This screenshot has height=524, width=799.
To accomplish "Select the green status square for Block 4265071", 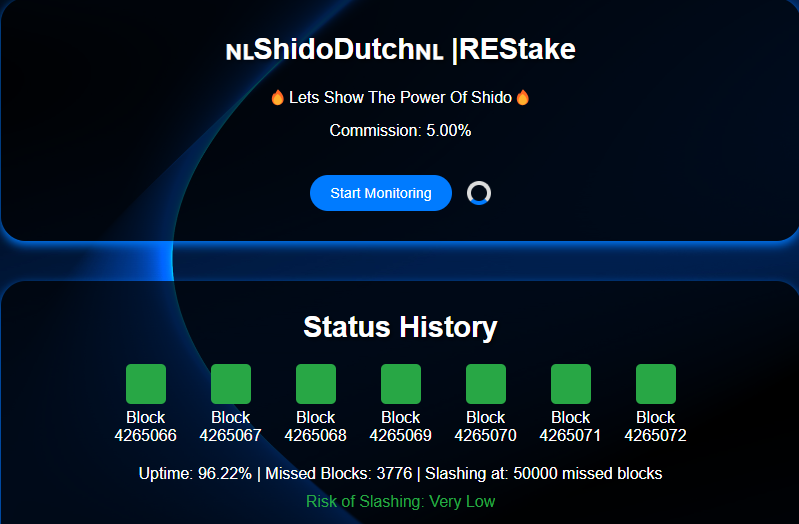I will click(x=571, y=384).
